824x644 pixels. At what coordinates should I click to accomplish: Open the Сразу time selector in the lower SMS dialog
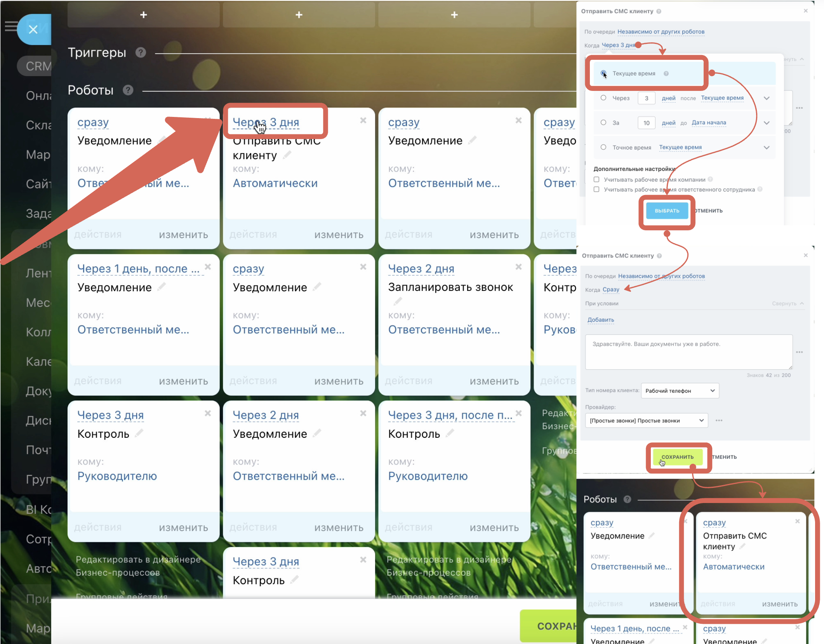tap(611, 289)
